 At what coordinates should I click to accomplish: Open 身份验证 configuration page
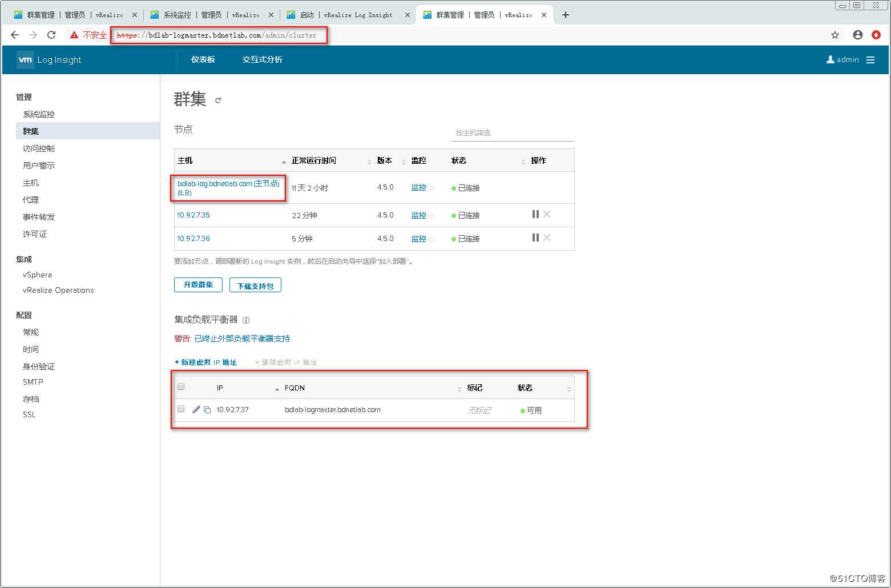(x=39, y=367)
